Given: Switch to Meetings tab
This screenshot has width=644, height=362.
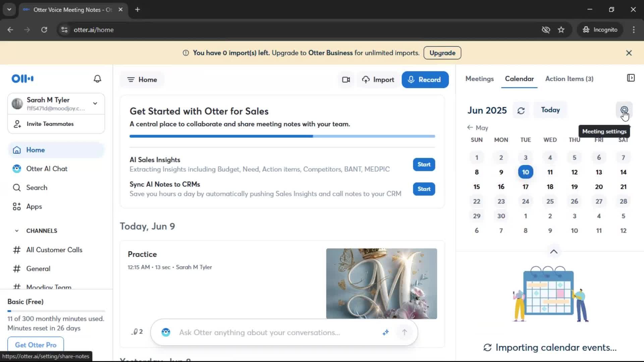Looking at the screenshot, I should tap(479, 79).
